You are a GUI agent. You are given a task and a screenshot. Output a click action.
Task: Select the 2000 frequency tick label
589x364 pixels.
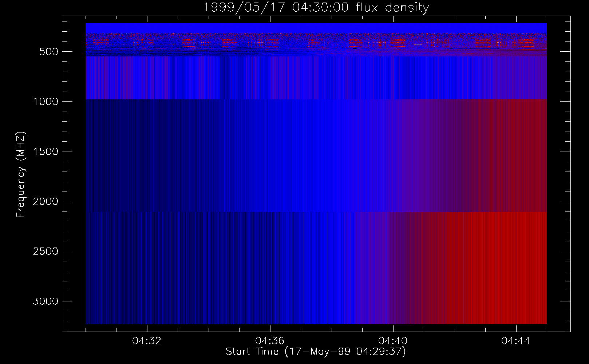[46, 201]
